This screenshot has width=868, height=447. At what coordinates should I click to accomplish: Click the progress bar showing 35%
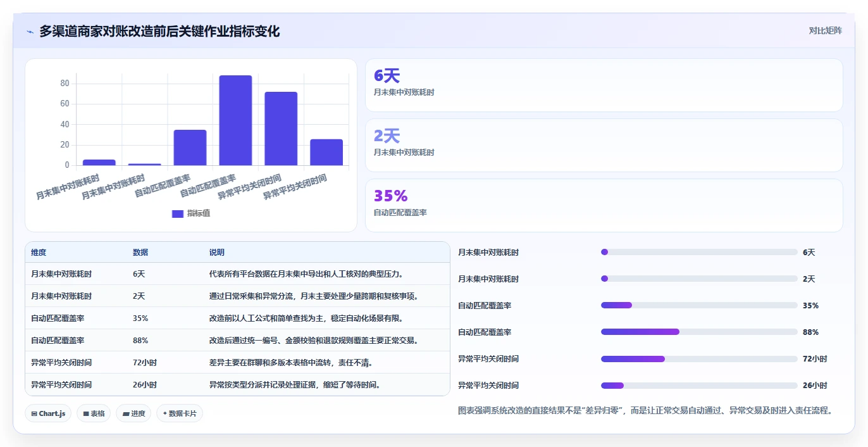pyautogui.click(x=699, y=305)
